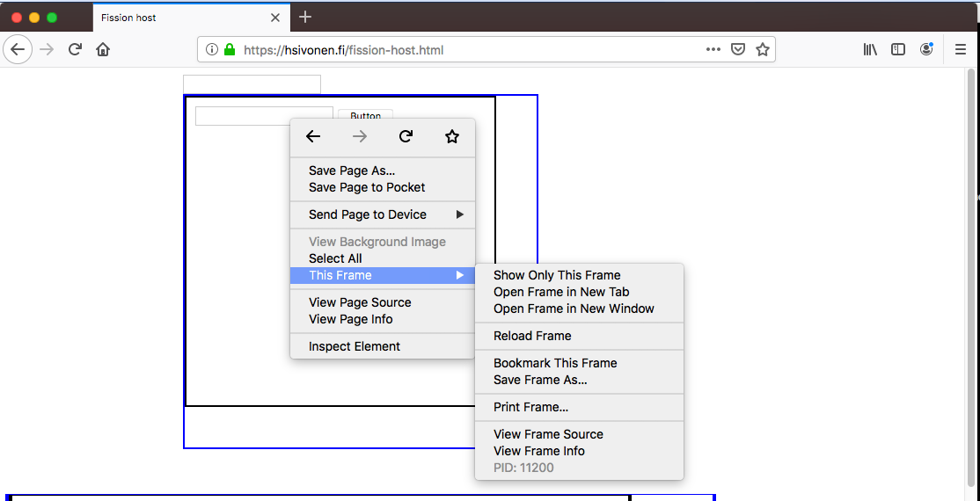Click the Back arrow in the context menu
This screenshot has height=501, width=980.
[313, 136]
